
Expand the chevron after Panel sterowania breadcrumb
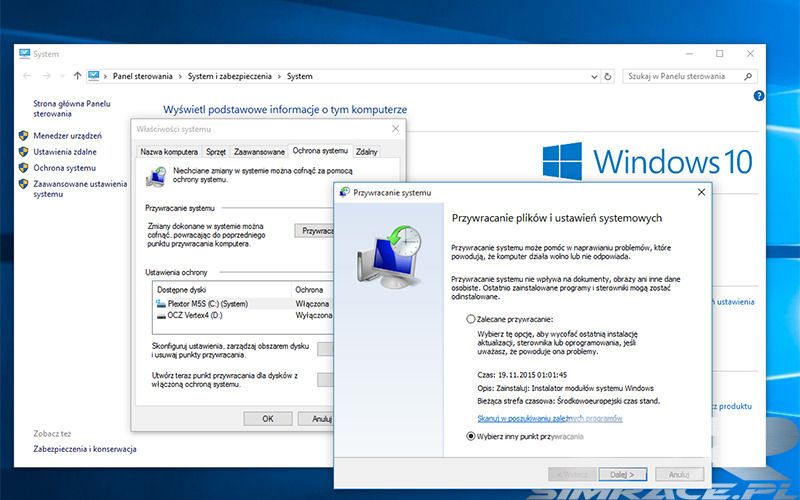click(180, 76)
